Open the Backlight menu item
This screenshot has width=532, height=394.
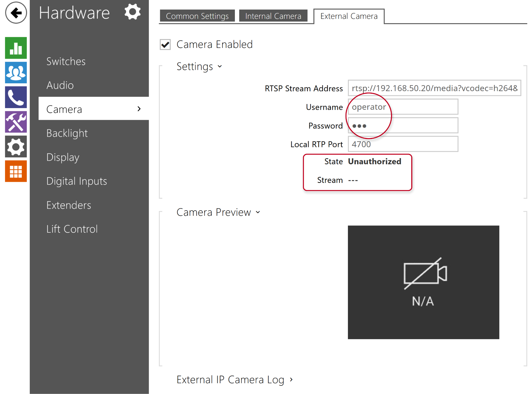click(x=67, y=133)
